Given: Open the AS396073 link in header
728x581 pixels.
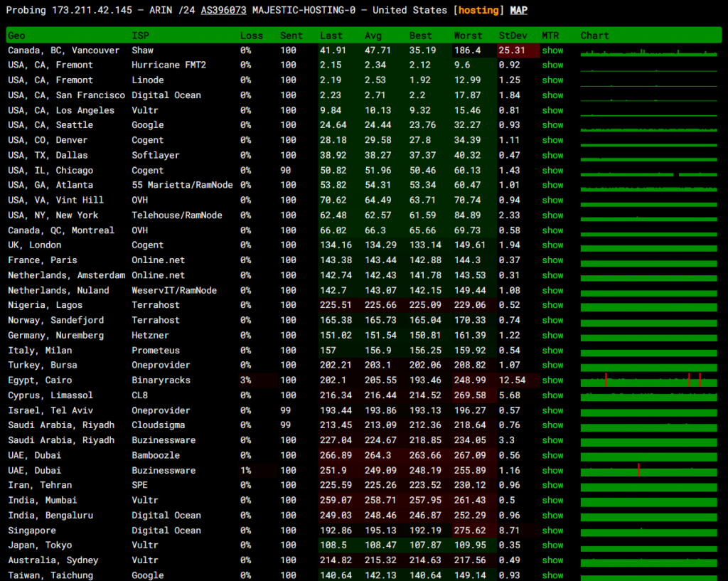Looking at the screenshot, I should click(223, 10).
